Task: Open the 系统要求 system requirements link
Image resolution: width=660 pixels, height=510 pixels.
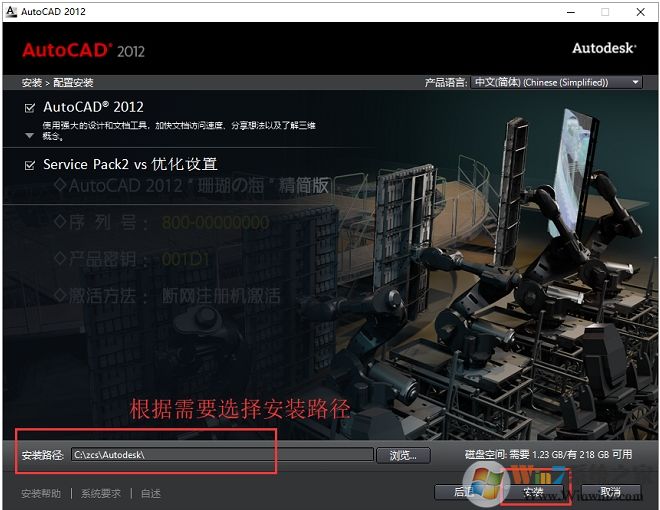Action: tap(101, 493)
